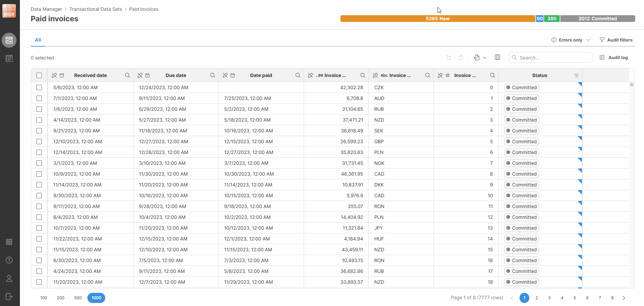The image size is (644, 306).
Task: Click the redo arrow icon
Action: pos(460,58)
